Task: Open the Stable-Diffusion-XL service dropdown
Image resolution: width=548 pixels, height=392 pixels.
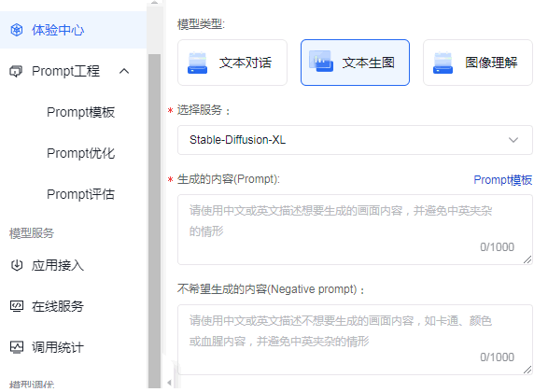Action: (355, 140)
